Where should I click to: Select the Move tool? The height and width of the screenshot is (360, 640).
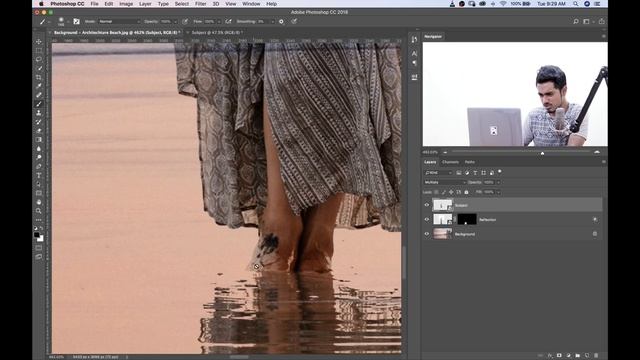pyautogui.click(x=39, y=41)
